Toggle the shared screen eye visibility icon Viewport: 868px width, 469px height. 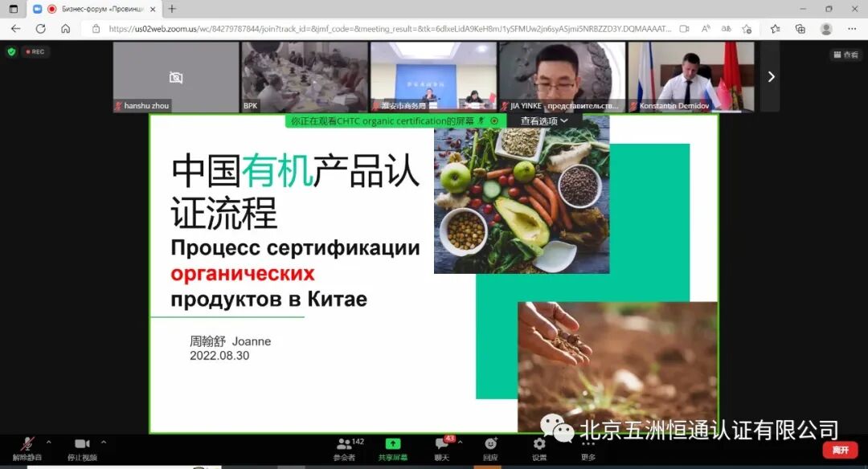point(495,120)
